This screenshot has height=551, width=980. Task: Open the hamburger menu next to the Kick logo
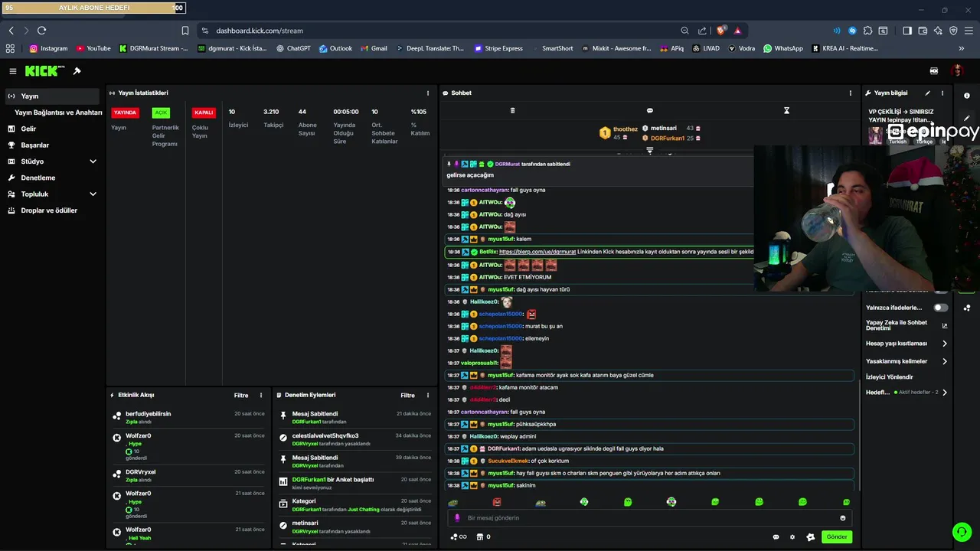pos(12,71)
